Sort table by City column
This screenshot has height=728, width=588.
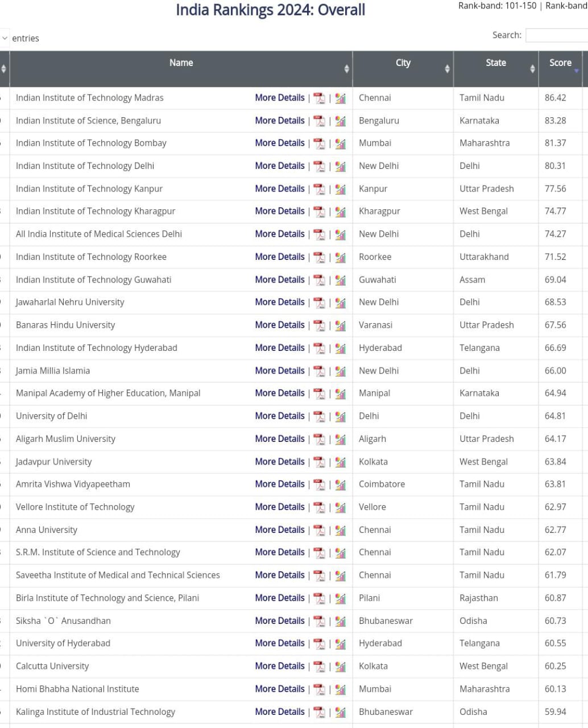point(403,69)
